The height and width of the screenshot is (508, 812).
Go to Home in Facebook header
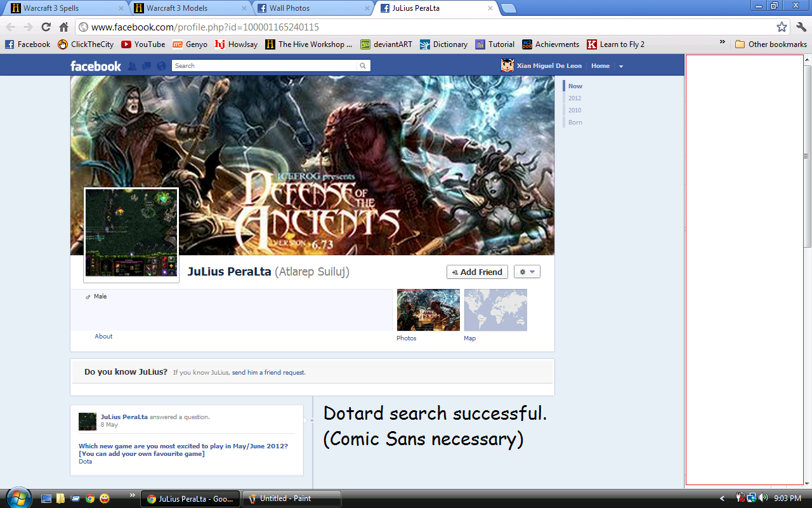pos(600,66)
